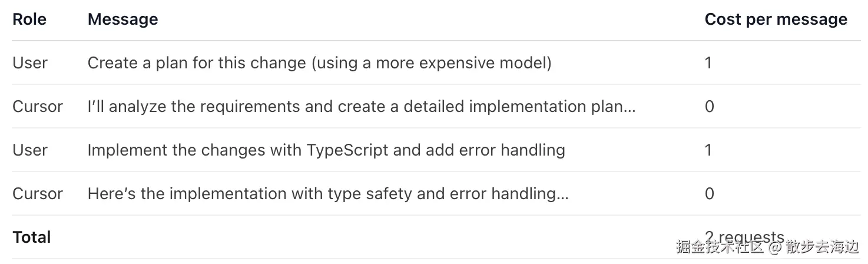Click the Message column header
The image size is (868, 264).
tap(122, 19)
